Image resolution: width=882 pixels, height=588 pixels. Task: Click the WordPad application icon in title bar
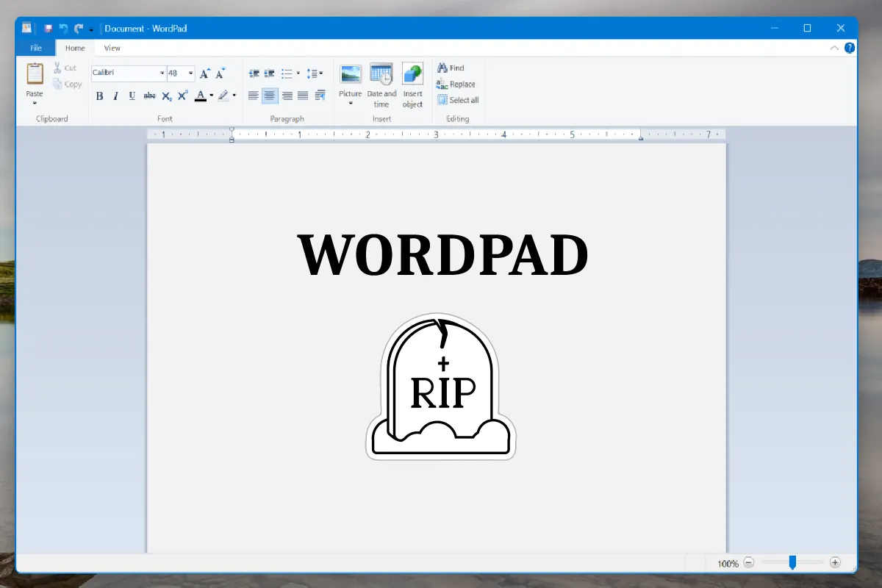(26, 28)
